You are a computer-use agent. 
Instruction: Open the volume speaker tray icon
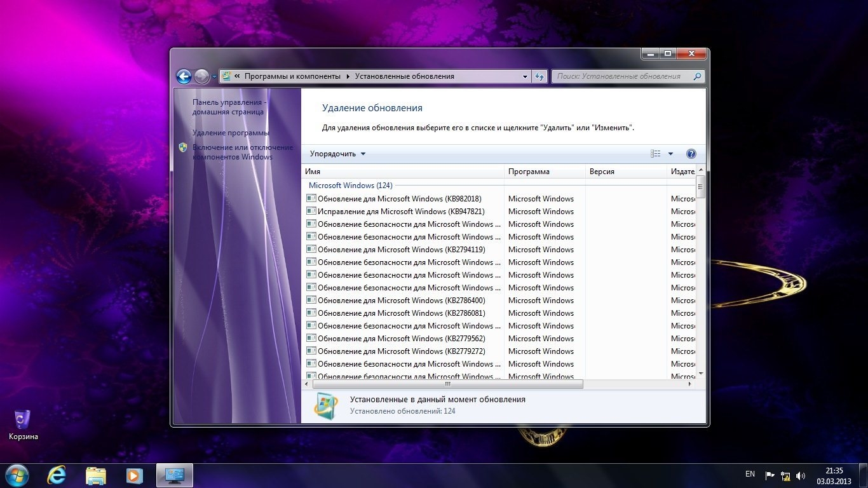coord(801,475)
